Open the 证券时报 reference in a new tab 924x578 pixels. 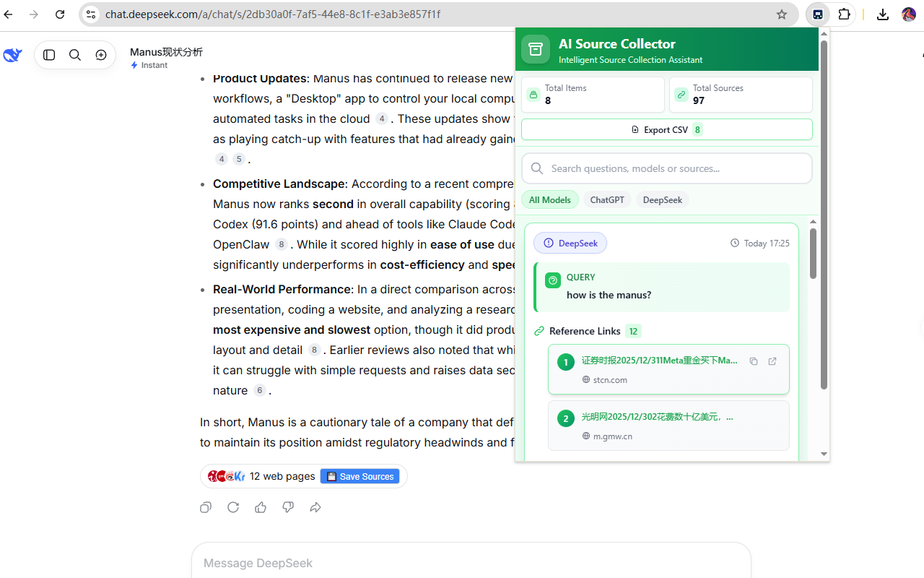coord(772,361)
